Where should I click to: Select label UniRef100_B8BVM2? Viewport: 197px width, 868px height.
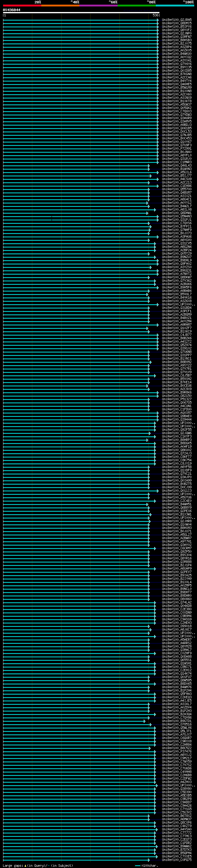click(x=177, y=362)
